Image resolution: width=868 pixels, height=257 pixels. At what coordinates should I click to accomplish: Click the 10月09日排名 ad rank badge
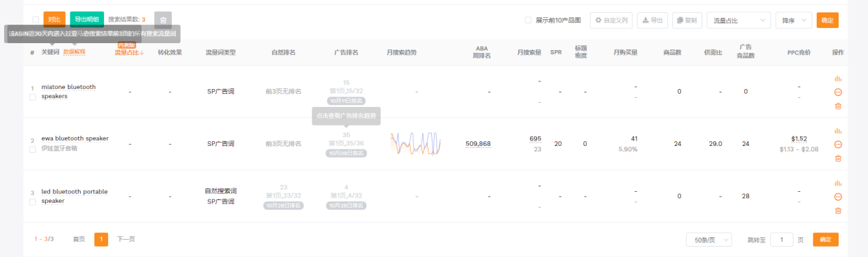346,153
